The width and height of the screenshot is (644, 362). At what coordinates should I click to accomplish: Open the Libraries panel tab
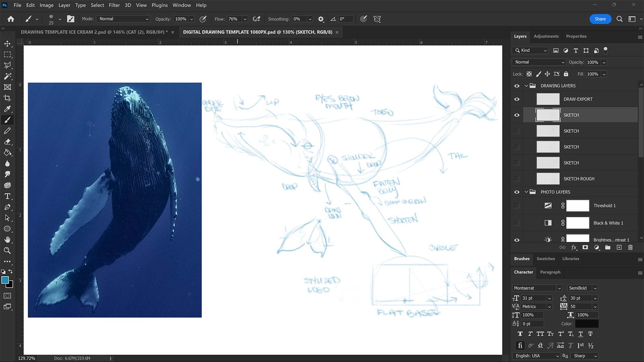click(x=571, y=259)
